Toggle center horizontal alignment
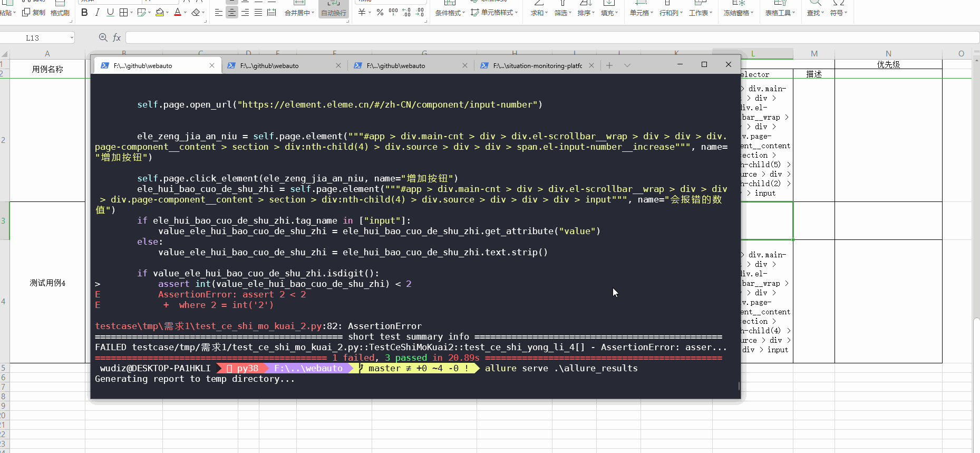 (x=232, y=13)
